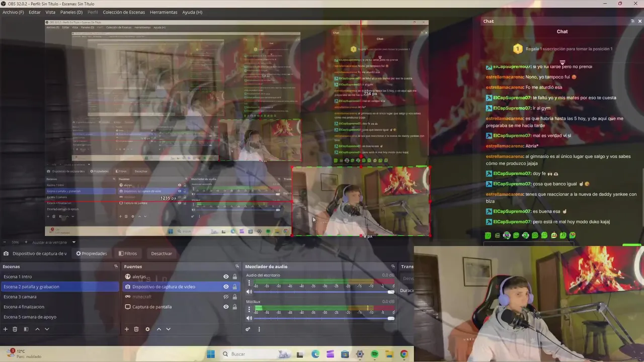Open advanced audio properties gears icon

(248, 329)
